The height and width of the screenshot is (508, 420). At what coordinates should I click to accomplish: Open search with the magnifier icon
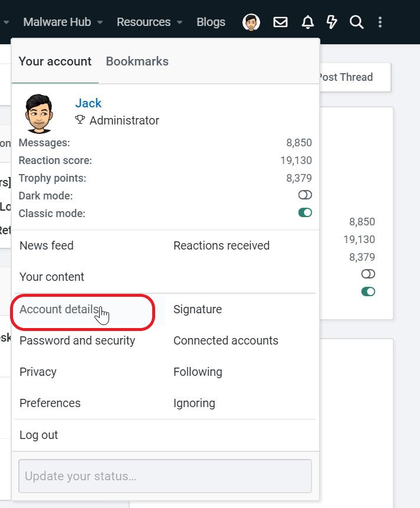[x=356, y=22]
